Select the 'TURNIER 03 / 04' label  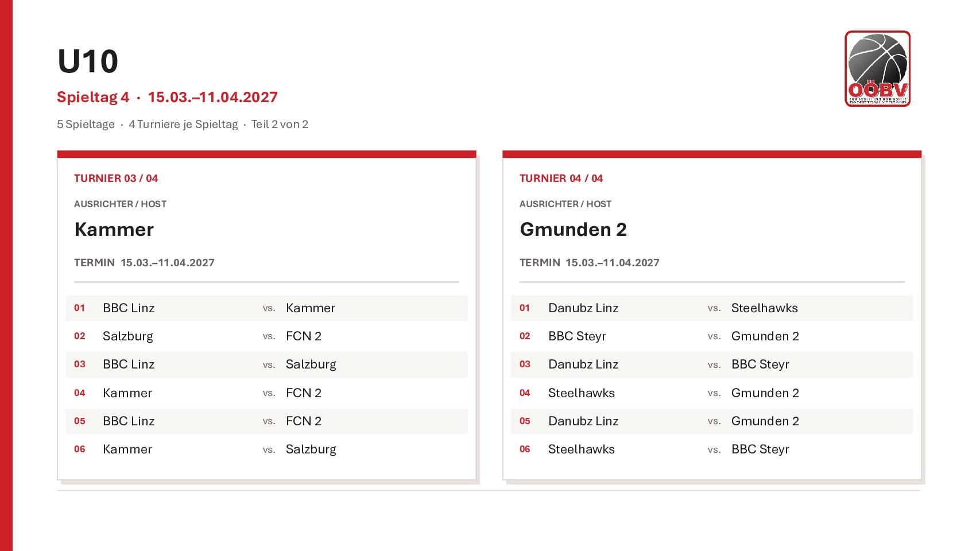point(116,179)
